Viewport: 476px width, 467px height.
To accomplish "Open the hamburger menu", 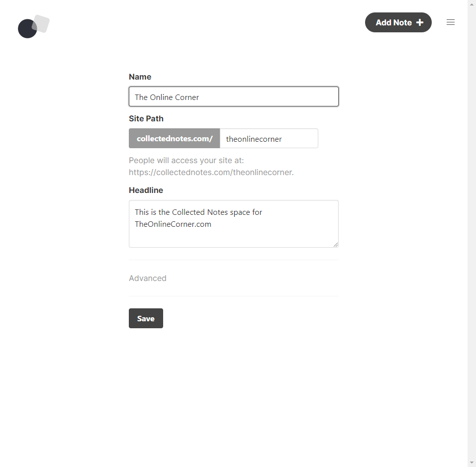I will pos(451,22).
